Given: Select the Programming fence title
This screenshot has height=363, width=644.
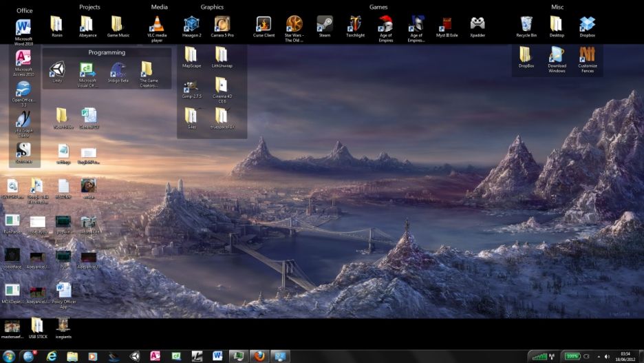Looking at the screenshot, I should [x=107, y=52].
